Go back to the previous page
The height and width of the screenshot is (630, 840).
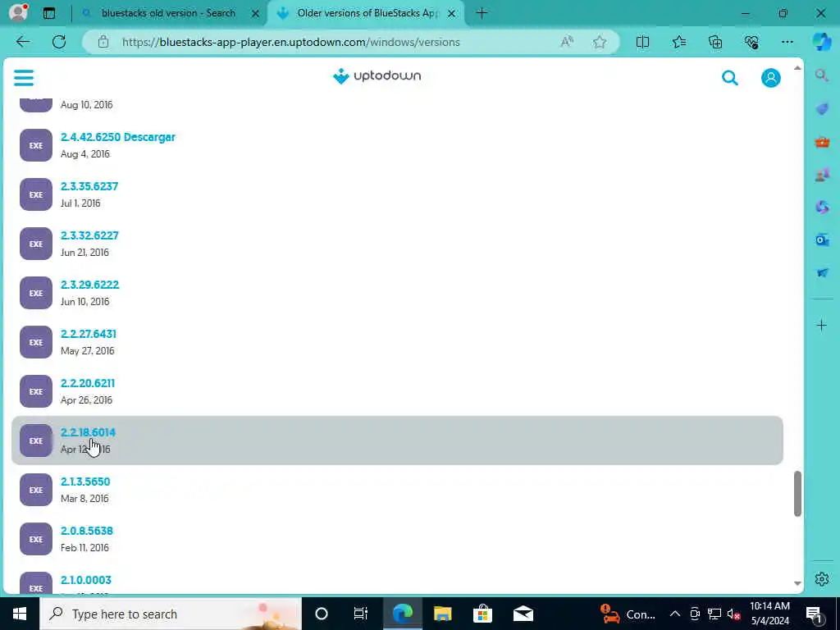point(22,42)
